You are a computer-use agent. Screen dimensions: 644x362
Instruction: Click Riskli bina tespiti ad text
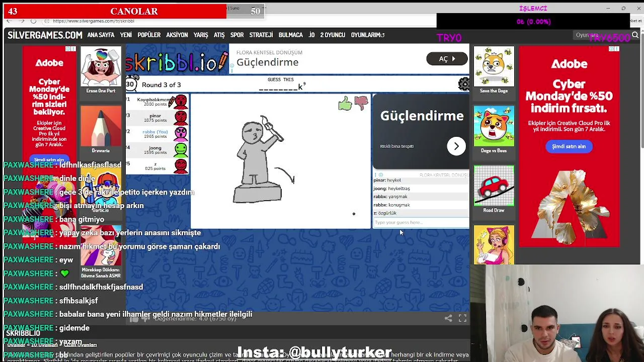pyautogui.click(x=396, y=146)
